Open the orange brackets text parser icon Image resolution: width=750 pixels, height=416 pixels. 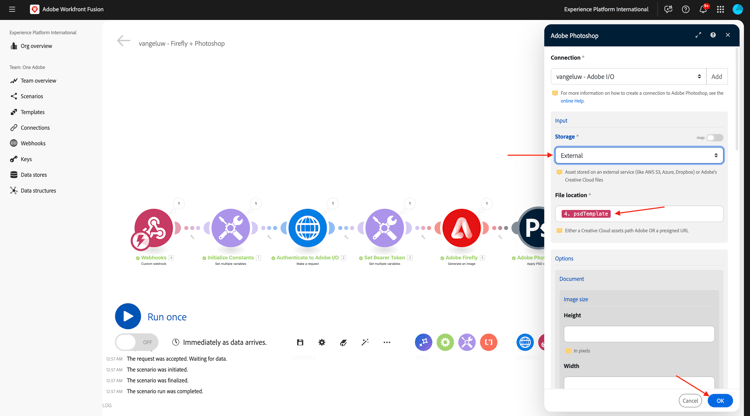488,342
